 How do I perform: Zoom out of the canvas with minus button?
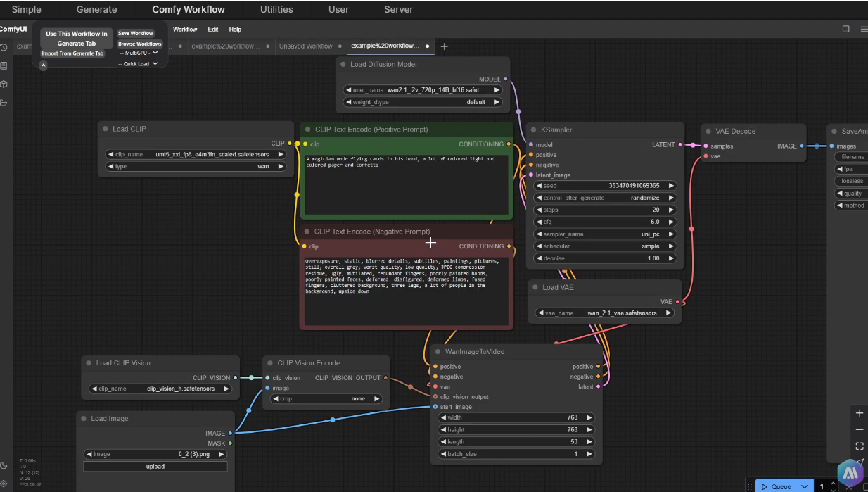click(x=860, y=429)
